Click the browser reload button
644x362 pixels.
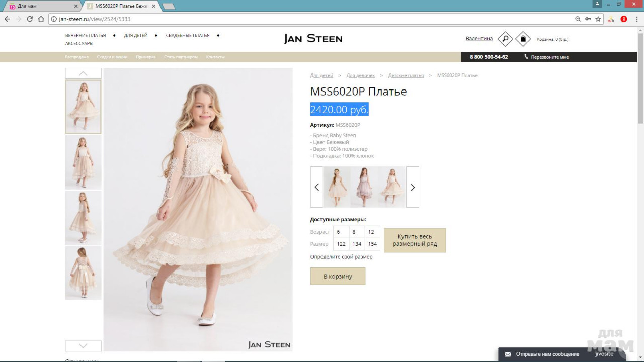tap(30, 19)
